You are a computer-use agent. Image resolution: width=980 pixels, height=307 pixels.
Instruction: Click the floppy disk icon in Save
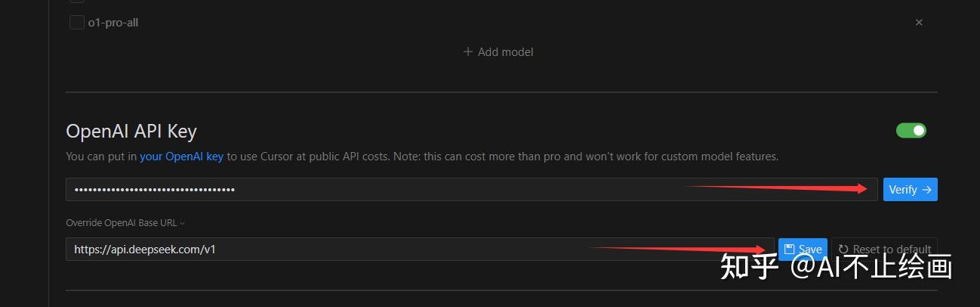click(789, 250)
